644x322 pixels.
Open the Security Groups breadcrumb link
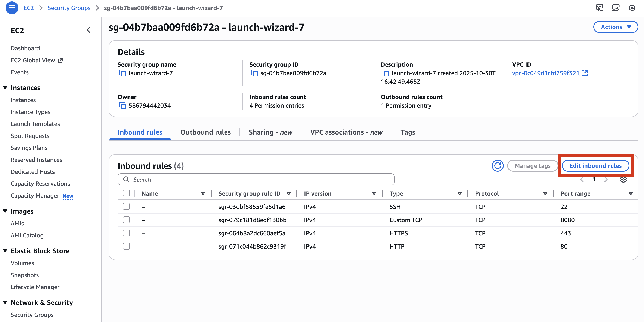69,8
